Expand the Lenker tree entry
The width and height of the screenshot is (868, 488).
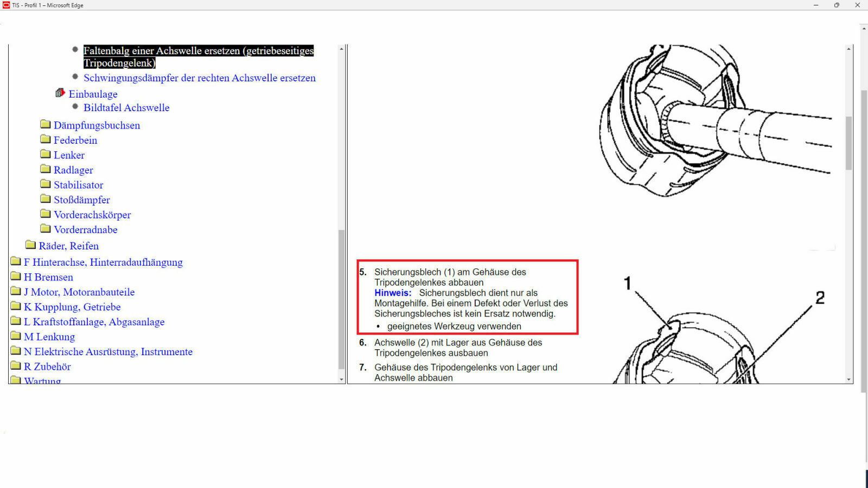[x=69, y=155]
